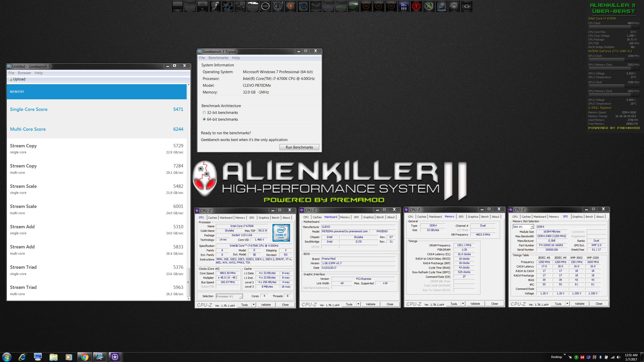
Task: Open Internet Explorer from the taskbar
Action: click(22, 357)
